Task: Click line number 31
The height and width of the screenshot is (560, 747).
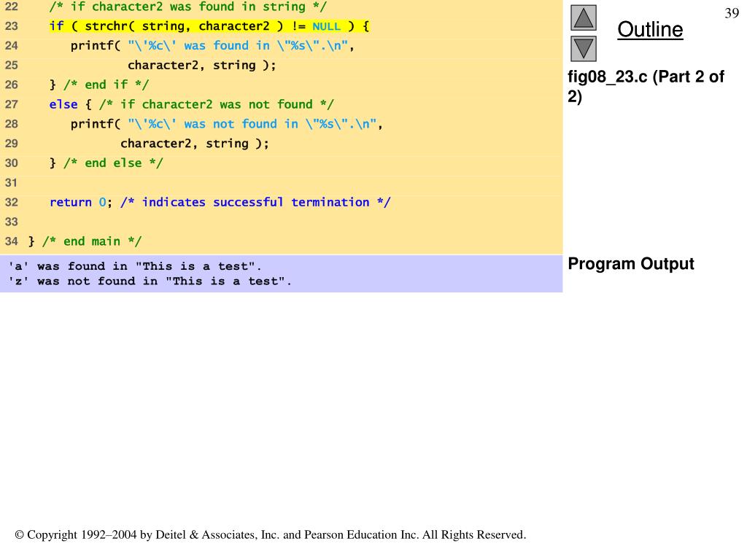Action: pyautogui.click(x=12, y=182)
